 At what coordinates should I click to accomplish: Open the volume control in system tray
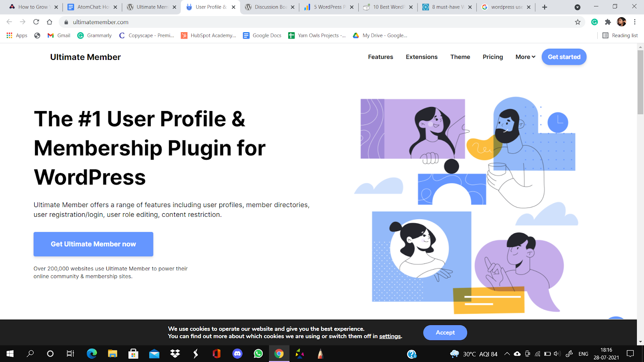pos(557,354)
